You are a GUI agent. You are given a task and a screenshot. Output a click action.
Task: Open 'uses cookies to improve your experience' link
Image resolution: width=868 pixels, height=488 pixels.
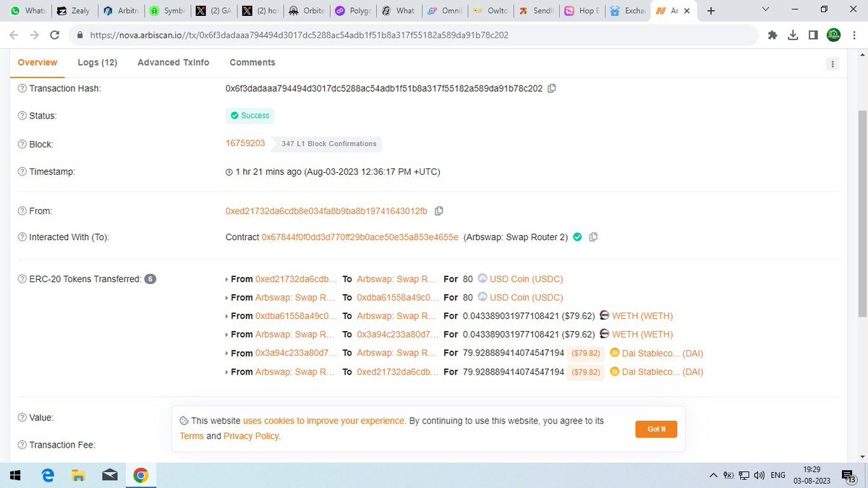tap(324, 421)
